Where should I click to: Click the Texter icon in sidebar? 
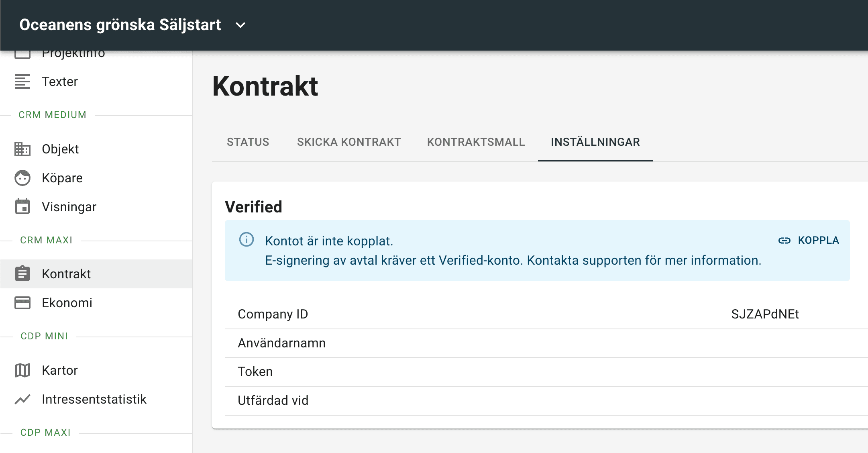22,82
